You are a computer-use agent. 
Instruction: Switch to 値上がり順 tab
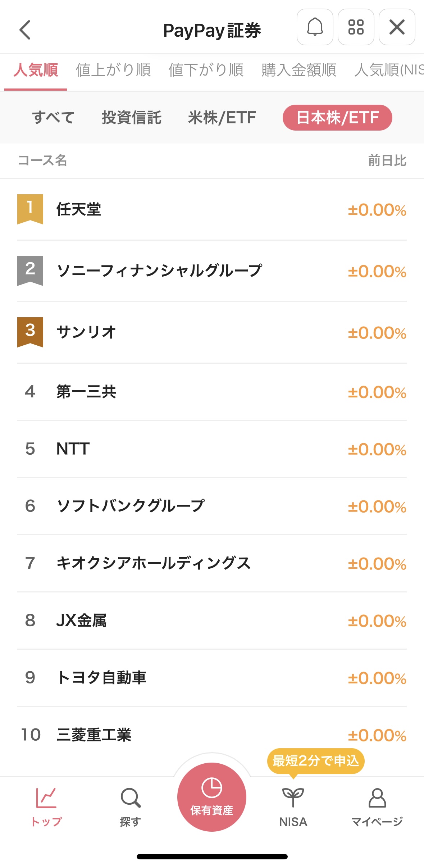pos(113,70)
